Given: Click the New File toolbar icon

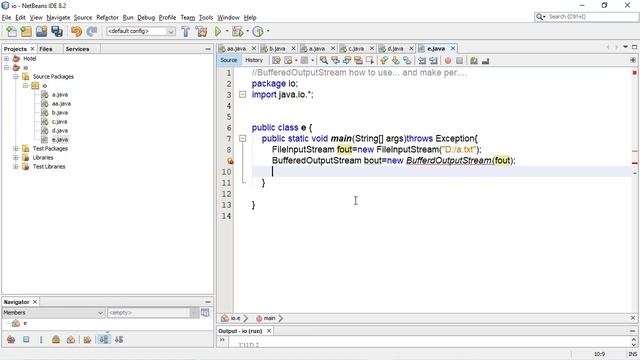Looking at the screenshot, I should pos(11,31).
